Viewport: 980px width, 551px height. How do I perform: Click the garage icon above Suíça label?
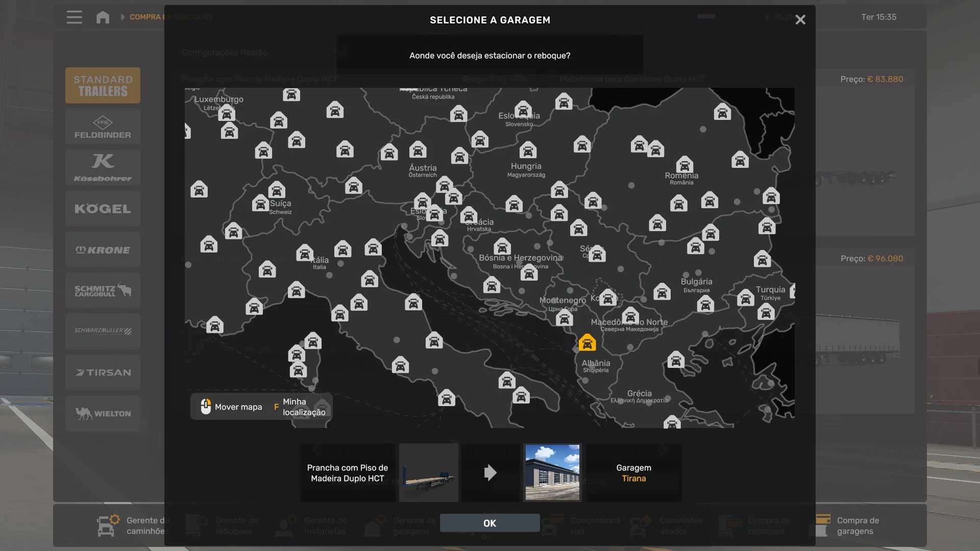(277, 190)
